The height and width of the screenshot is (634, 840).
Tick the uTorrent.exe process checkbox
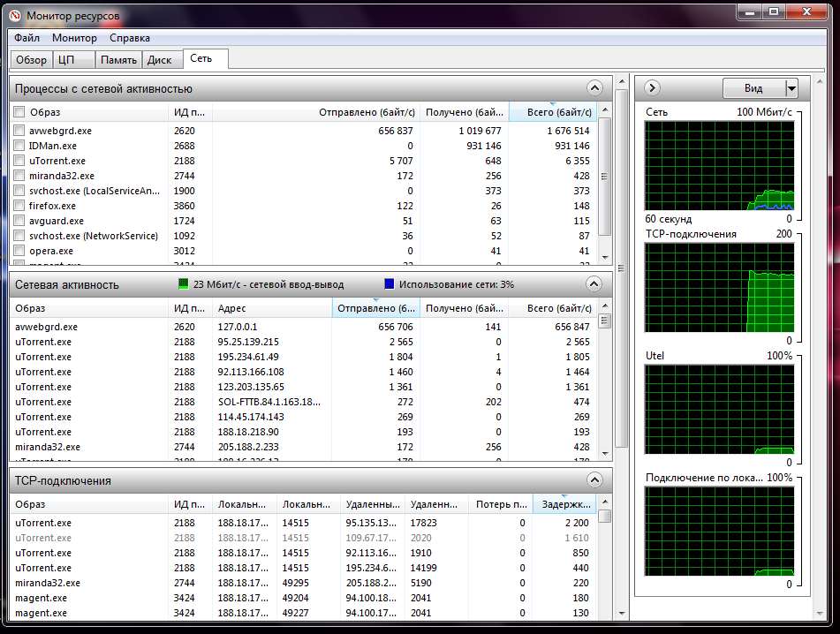click(19, 161)
